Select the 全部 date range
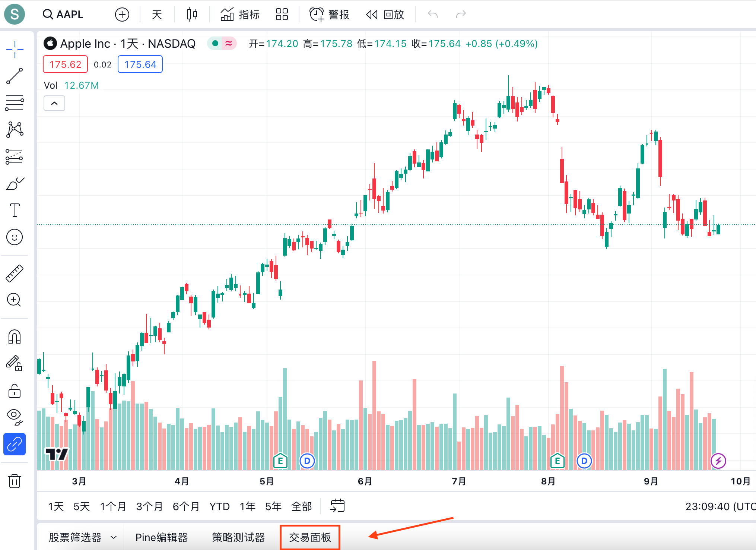 point(301,506)
